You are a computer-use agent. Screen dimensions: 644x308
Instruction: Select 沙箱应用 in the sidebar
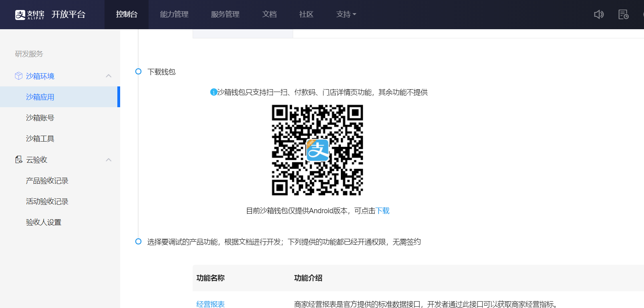tap(60, 97)
